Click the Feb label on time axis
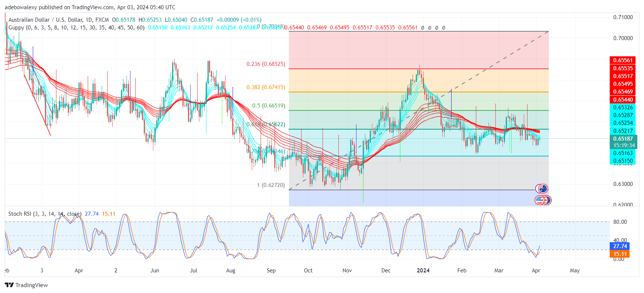The width and height of the screenshot is (644, 293). click(x=462, y=271)
